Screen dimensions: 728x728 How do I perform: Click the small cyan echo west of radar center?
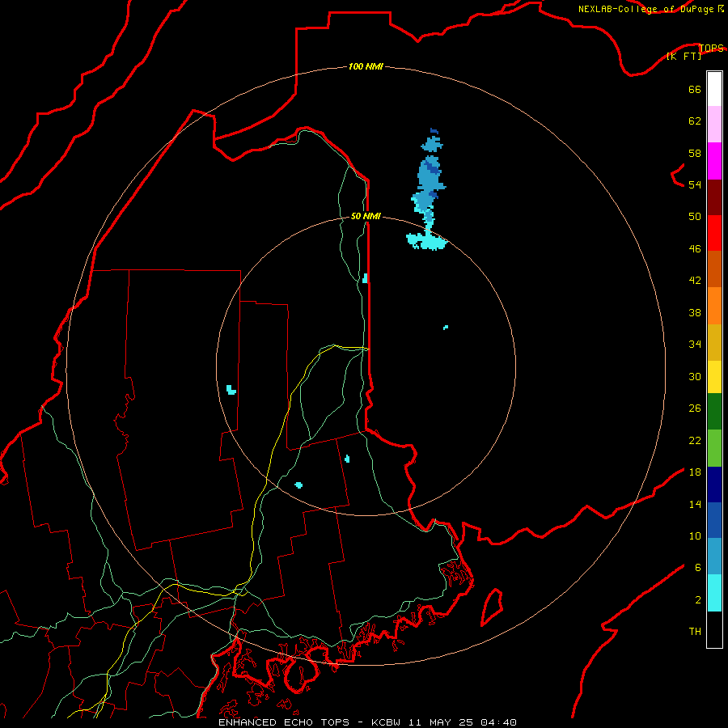pos(231,390)
